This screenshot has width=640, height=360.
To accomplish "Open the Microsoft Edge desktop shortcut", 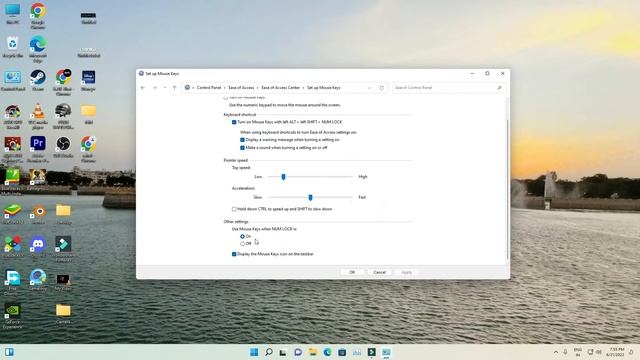I will coord(38,49).
